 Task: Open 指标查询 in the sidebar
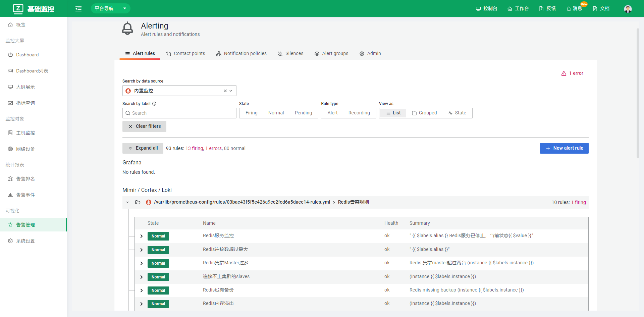(x=34, y=103)
